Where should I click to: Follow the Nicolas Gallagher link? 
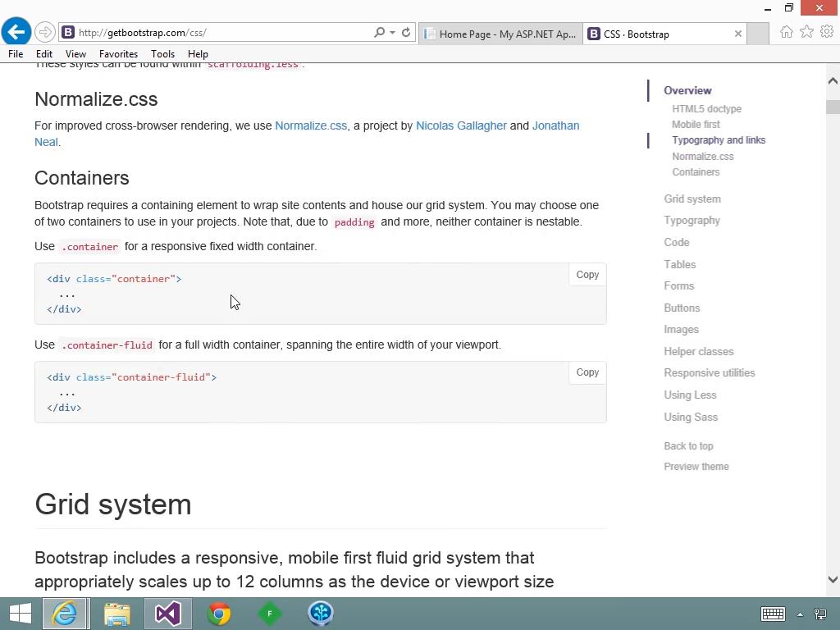tap(461, 126)
